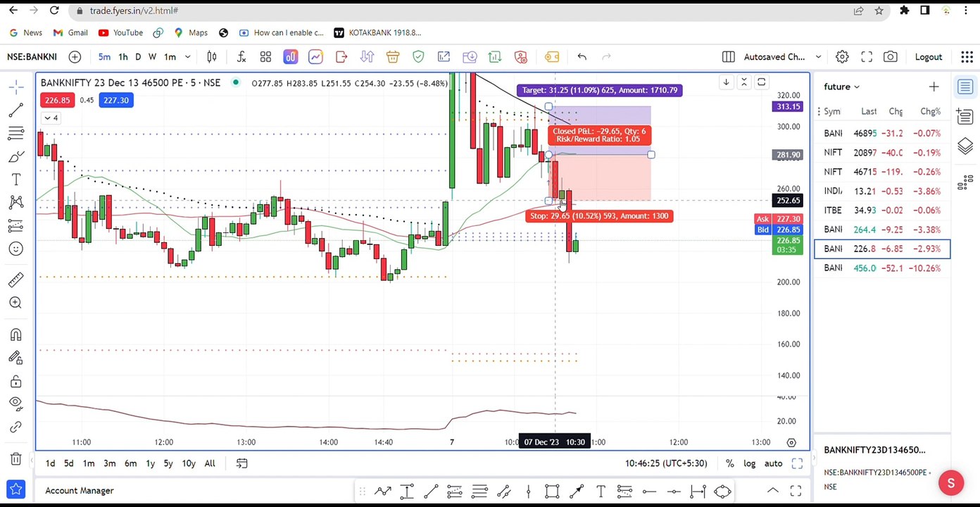Toggle the favorites drawing toolbar star
The image size is (980, 507).
[x=15, y=489]
